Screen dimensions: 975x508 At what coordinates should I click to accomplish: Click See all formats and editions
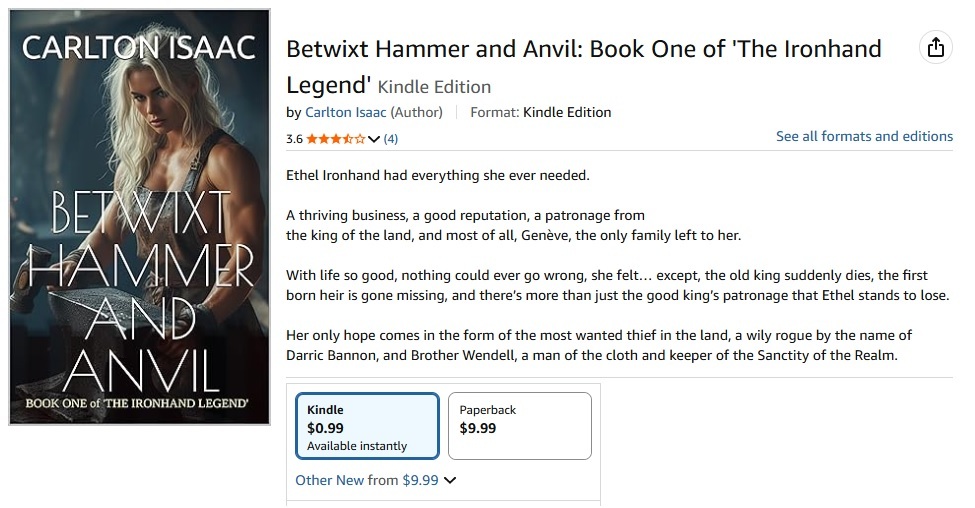(864, 136)
